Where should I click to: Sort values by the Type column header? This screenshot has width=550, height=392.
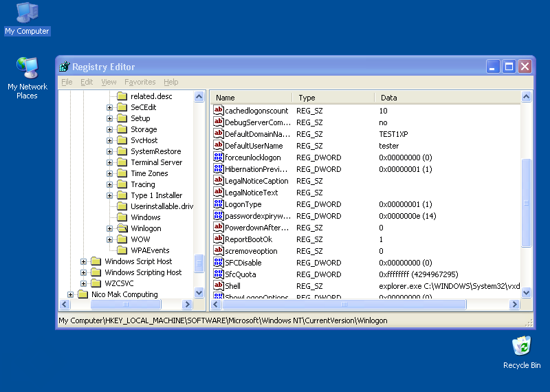[x=333, y=98]
